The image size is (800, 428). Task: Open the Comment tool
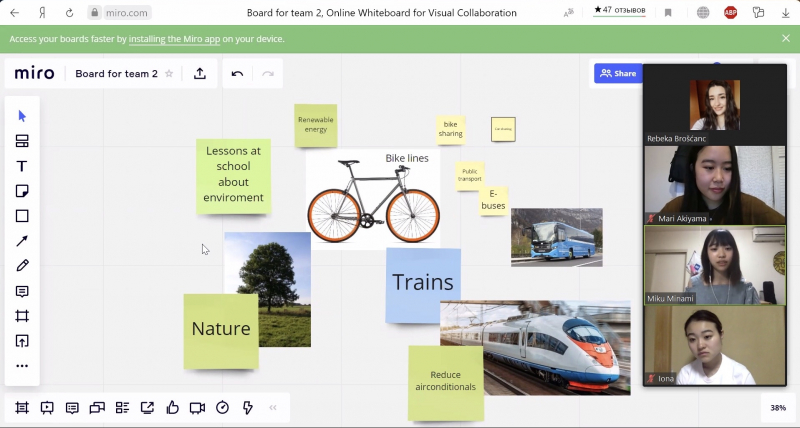click(22, 291)
